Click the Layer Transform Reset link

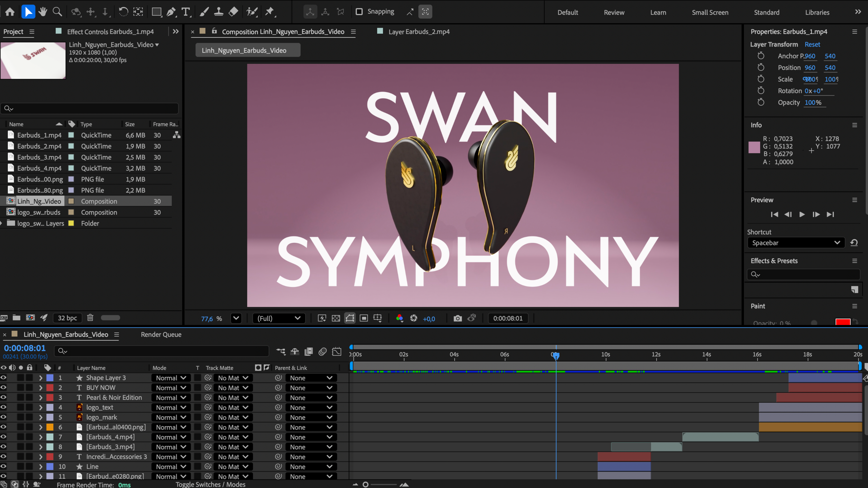tap(812, 44)
